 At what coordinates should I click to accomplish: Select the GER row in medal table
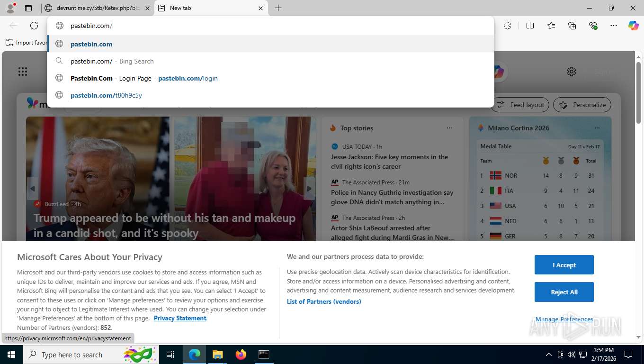click(x=540, y=236)
